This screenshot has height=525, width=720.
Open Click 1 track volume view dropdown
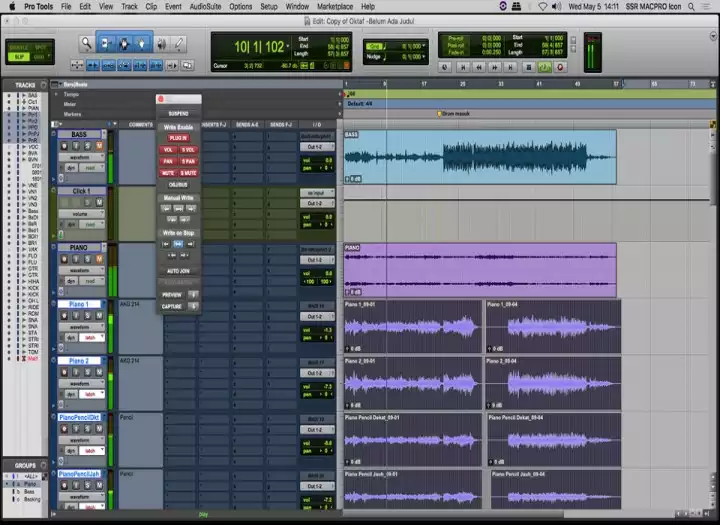(80, 213)
